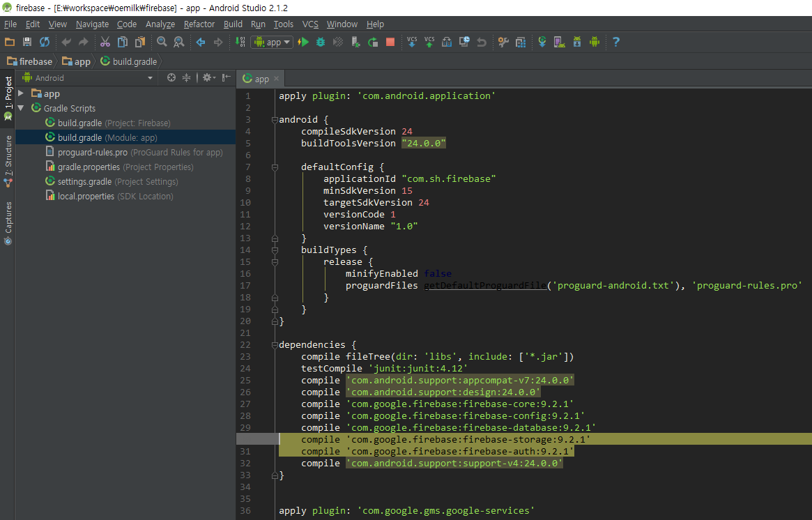This screenshot has height=520, width=812.
Task: Collapse the Gradle Scripts tree node
Action: [21, 108]
